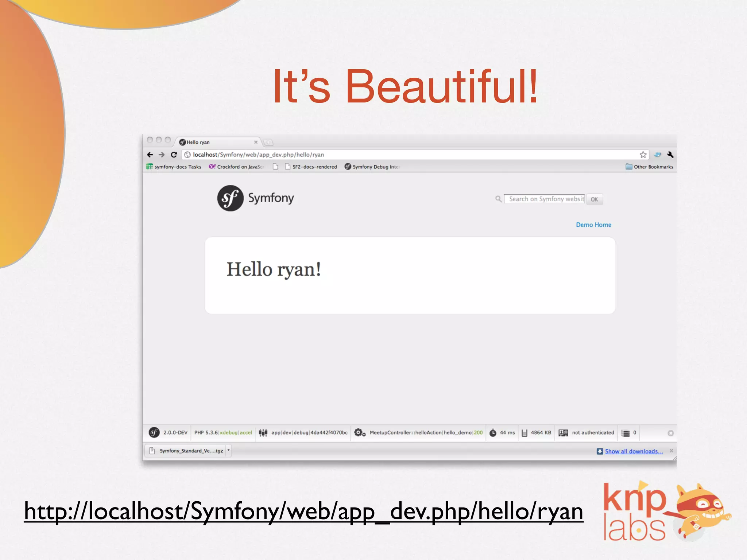Open the Other Bookmarks folder
Image resolution: width=747 pixels, height=560 pixels.
pos(650,167)
